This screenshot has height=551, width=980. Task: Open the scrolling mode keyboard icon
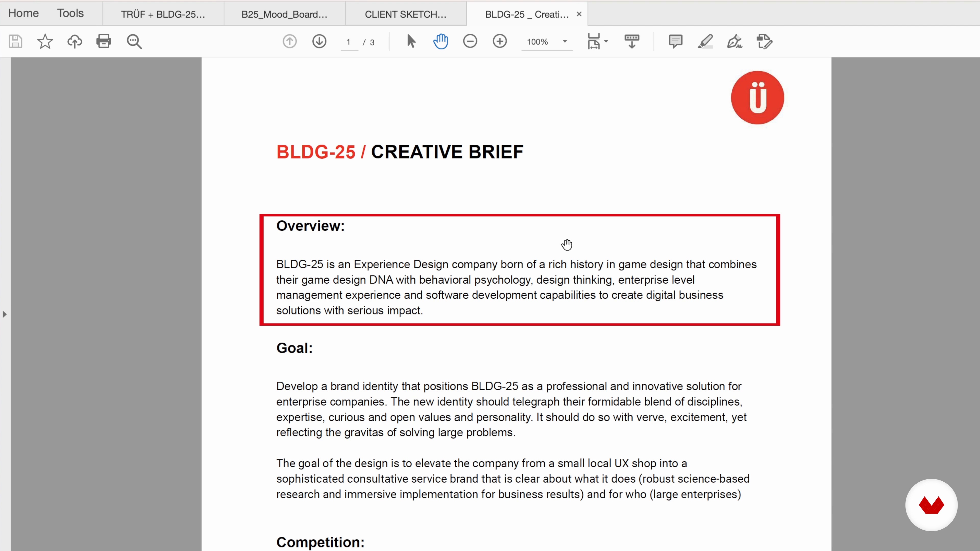click(x=632, y=41)
